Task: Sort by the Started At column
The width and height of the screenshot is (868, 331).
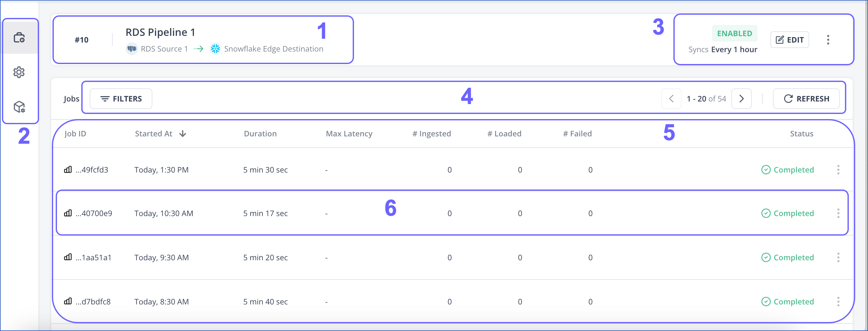Action: 160,134
